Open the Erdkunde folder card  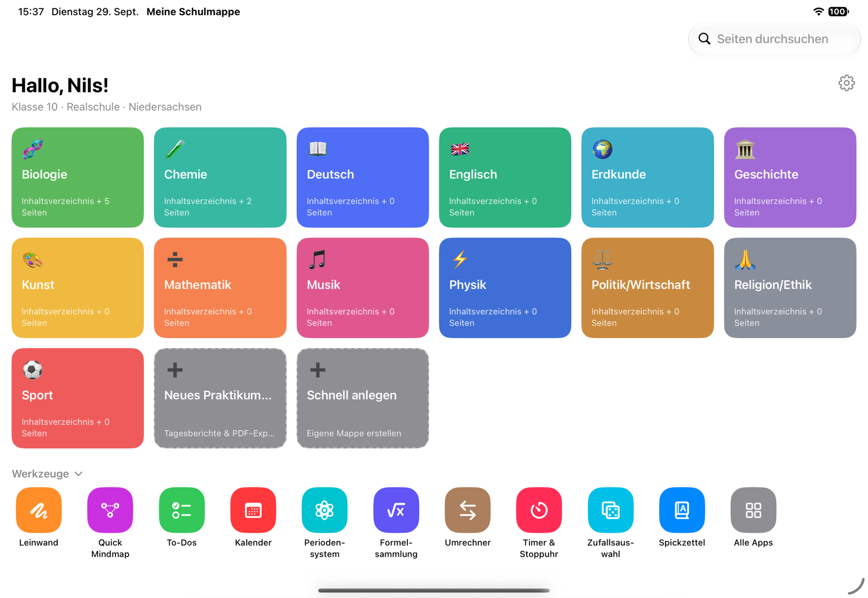(648, 177)
